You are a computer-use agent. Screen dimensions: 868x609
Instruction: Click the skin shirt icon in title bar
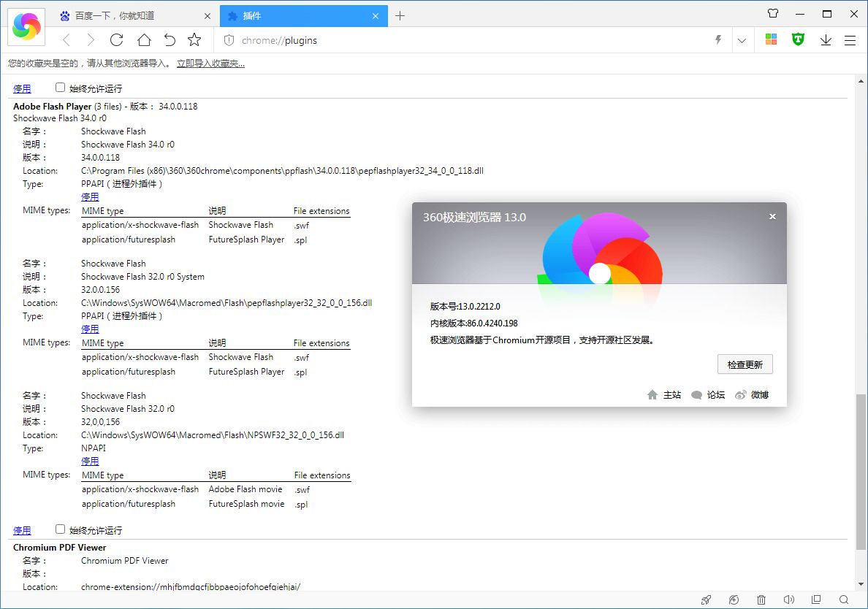(773, 14)
